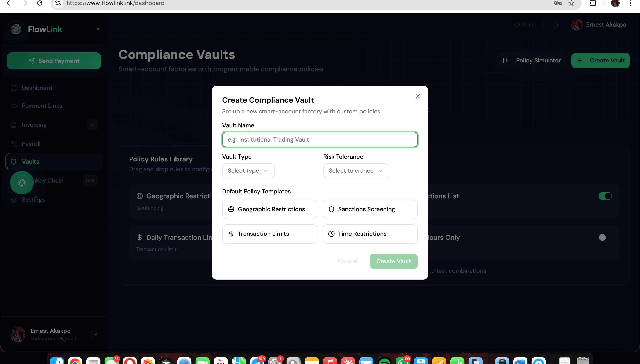Open the Ernest Akakpo header profile
The width and height of the screenshot is (640, 364).
[x=599, y=25]
